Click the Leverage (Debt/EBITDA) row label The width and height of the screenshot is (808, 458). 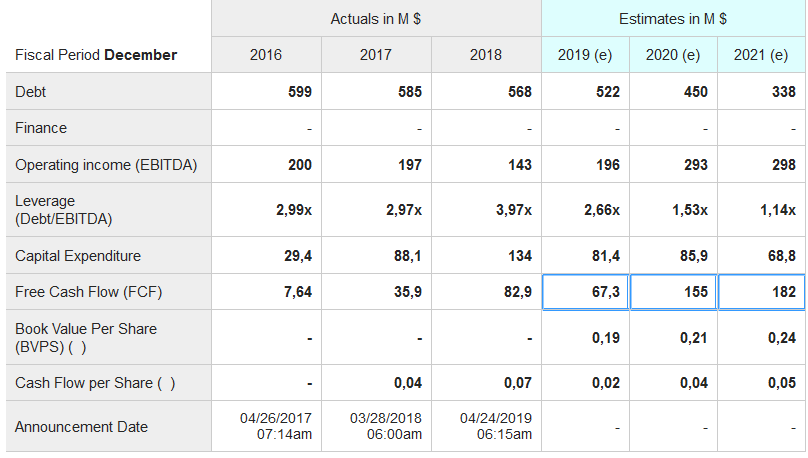(x=64, y=210)
